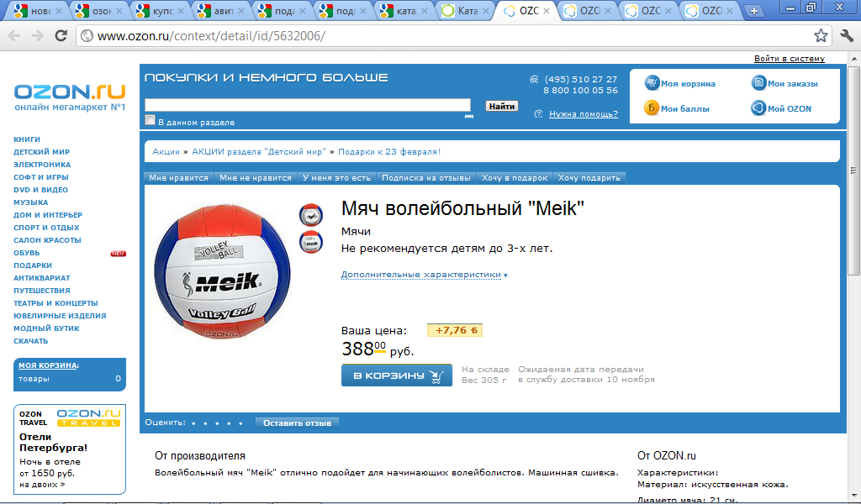Click 'У меня это есть' tab

pos(336,178)
